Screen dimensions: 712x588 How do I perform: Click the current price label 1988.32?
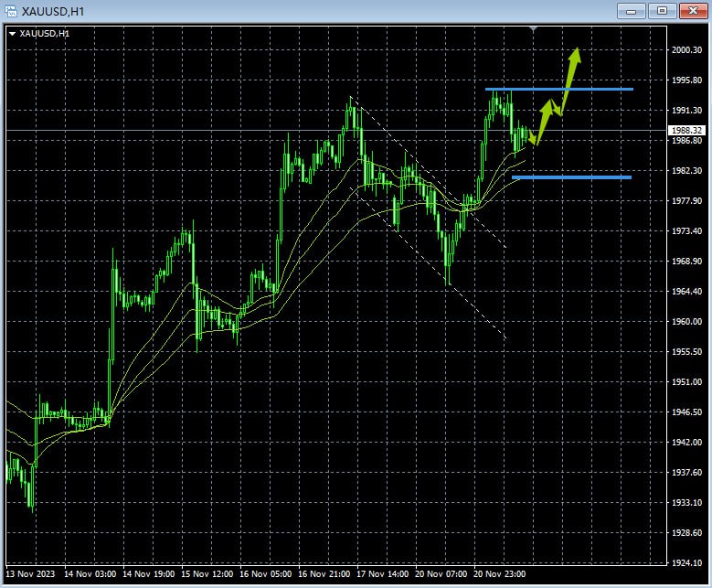pos(686,131)
